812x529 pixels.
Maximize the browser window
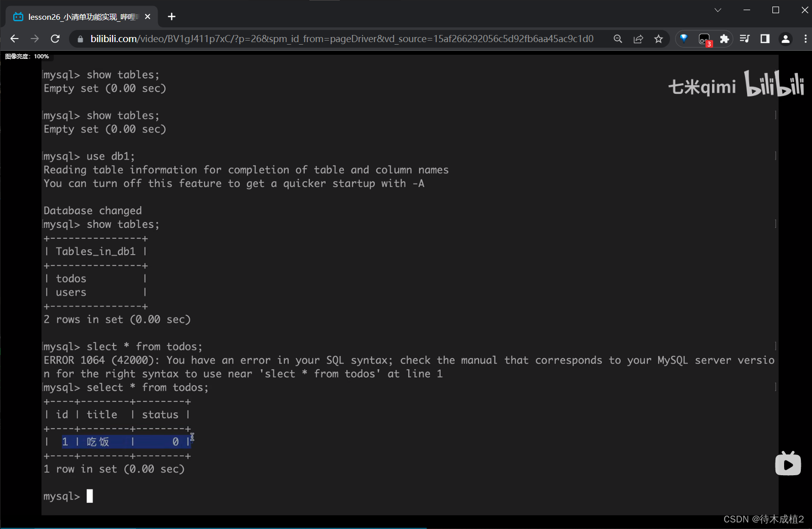[775, 10]
